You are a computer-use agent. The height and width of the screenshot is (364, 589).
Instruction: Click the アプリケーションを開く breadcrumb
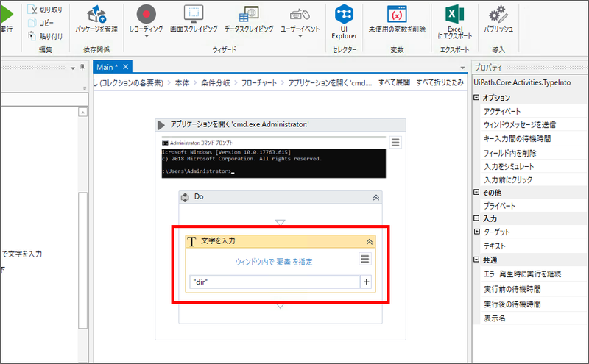[x=330, y=83]
